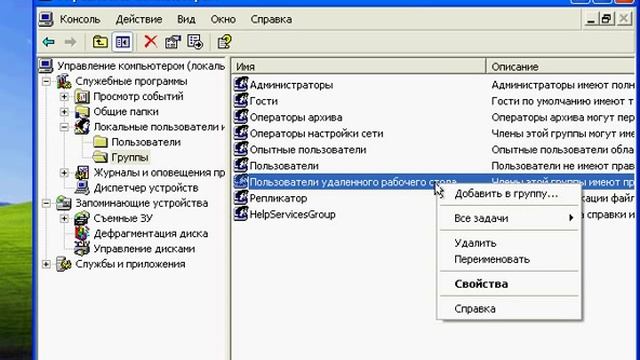The height and width of the screenshot is (360, 640).
Task: Select Репликатор row name
Action: pyautogui.click(x=278, y=198)
